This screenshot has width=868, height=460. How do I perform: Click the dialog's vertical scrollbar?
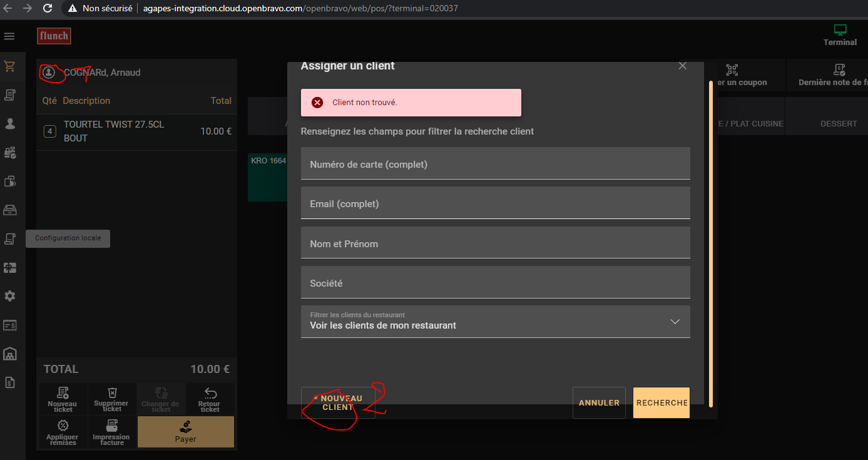coord(710,244)
